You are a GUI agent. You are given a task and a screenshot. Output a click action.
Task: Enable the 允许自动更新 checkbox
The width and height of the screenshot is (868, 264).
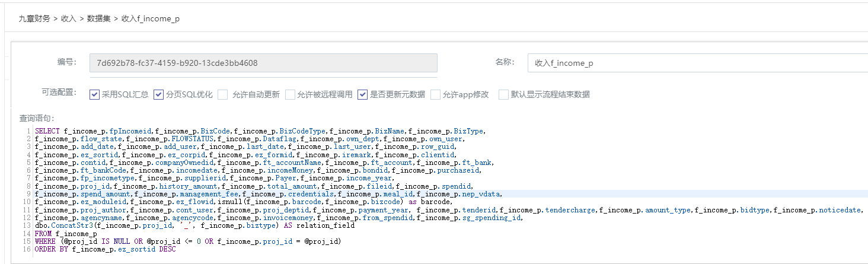(222, 94)
